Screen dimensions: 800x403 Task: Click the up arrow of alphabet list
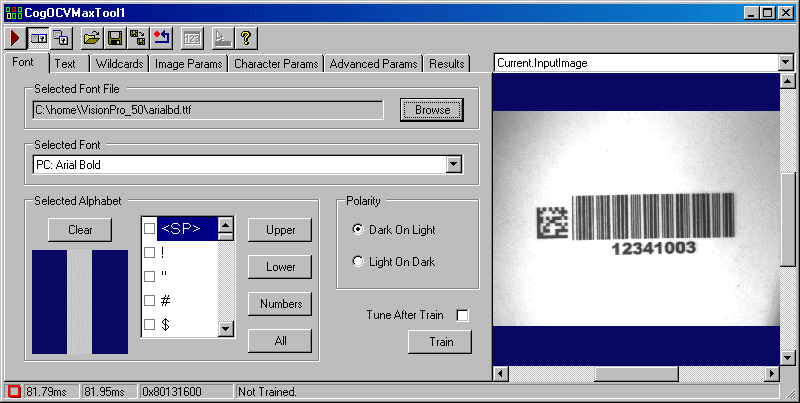tap(226, 224)
